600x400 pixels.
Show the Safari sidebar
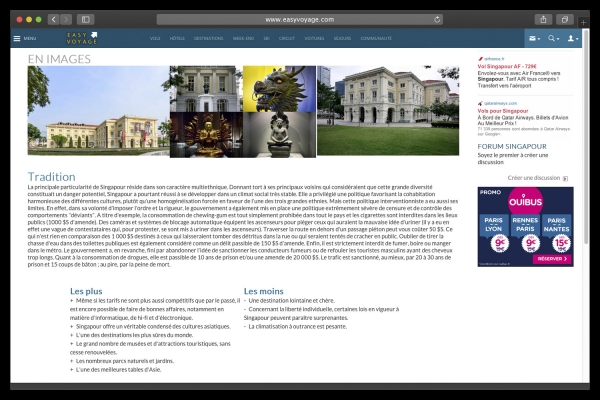click(86, 19)
